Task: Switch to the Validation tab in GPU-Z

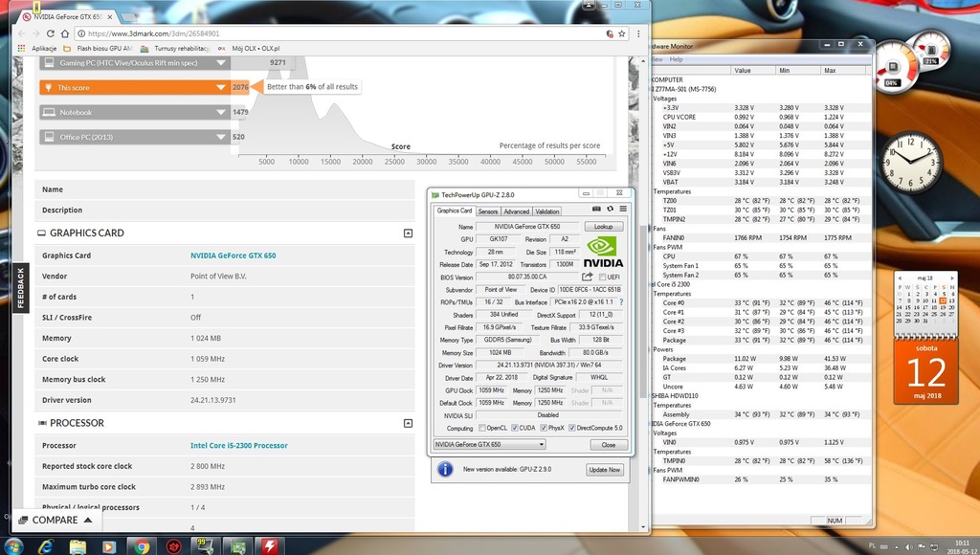Action: [x=546, y=211]
